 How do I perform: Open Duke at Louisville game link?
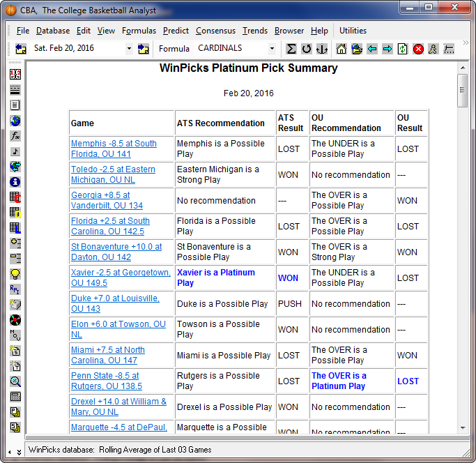(115, 303)
